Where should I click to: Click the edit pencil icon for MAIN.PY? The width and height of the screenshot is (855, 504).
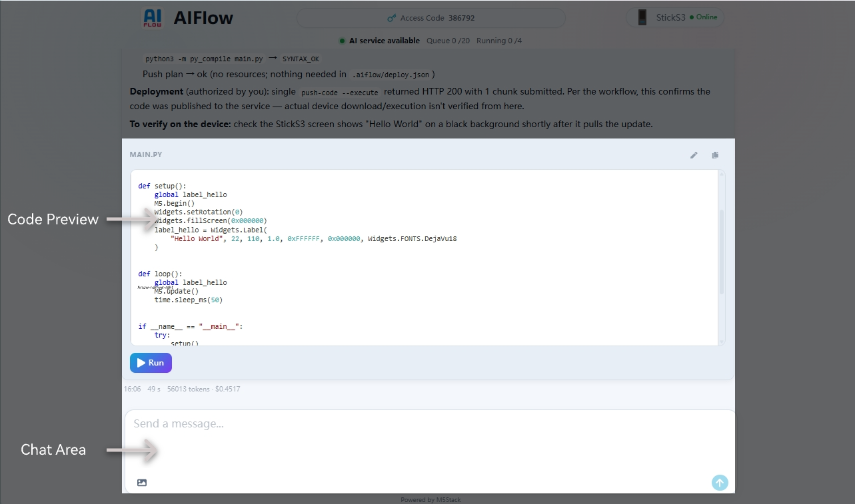coord(694,155)
